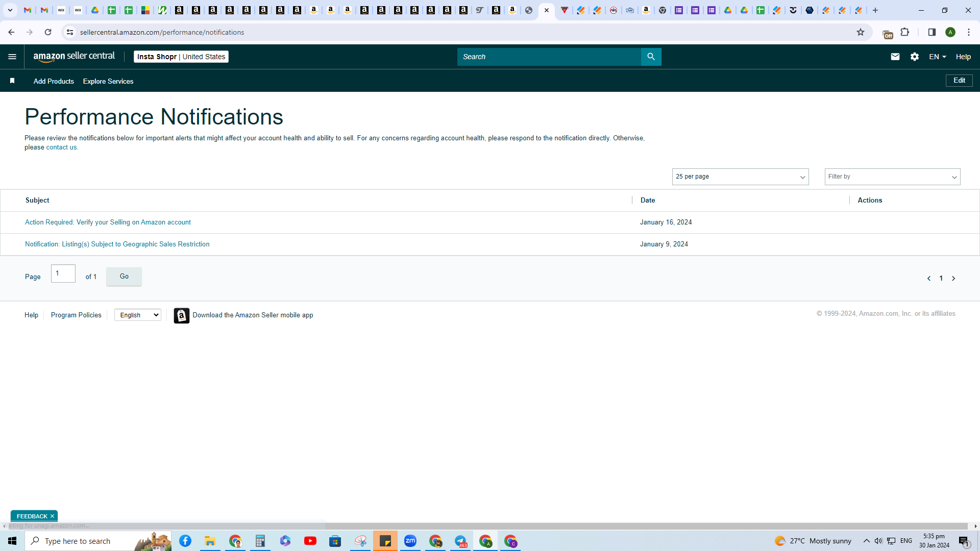Open Facebook from the taskbar
This screenshot has height=551, width=980.
(185, 541)
